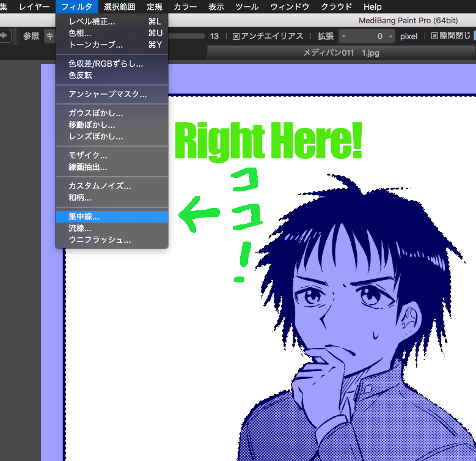This screenshot has width=476, height=461.
Task: Choose 流線... filter
Action: [112, 228]
